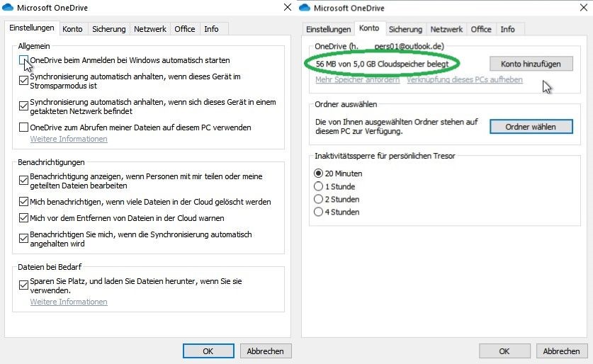Screen dimensions: 593x364
Task: Click the Ordner auswählen group heading
Action: tap(346, 104)
